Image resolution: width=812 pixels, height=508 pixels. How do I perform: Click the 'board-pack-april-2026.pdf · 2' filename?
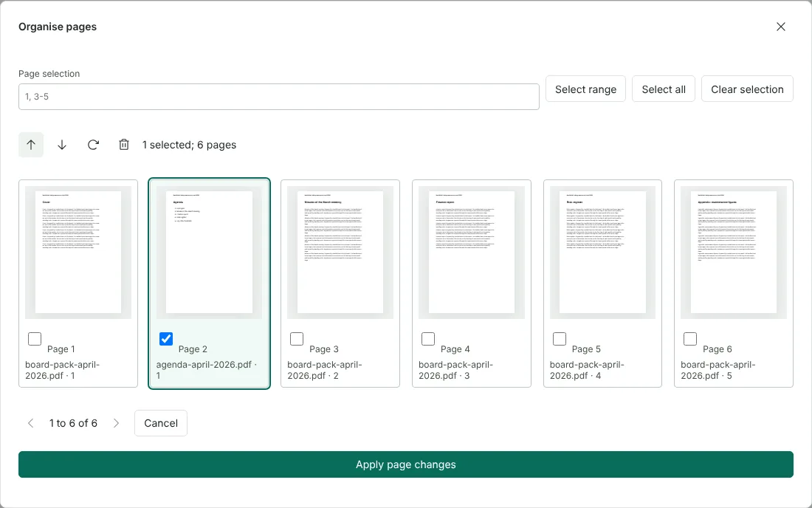coord(325,370)
